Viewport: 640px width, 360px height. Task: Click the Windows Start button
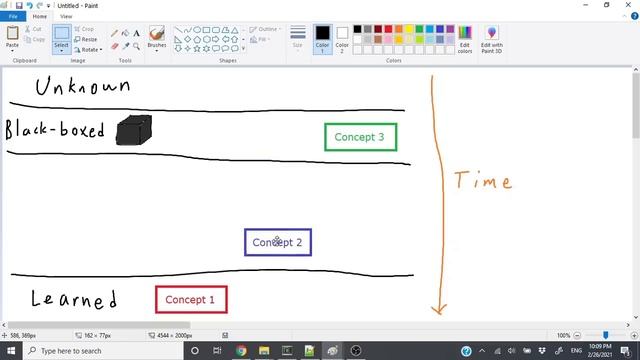11,351
